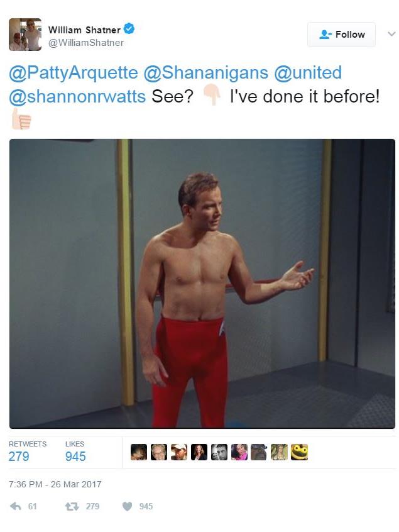399x532 pixels.
Task: Click the yellow frog cartoon liker avatar
Action: coord(299,452)
